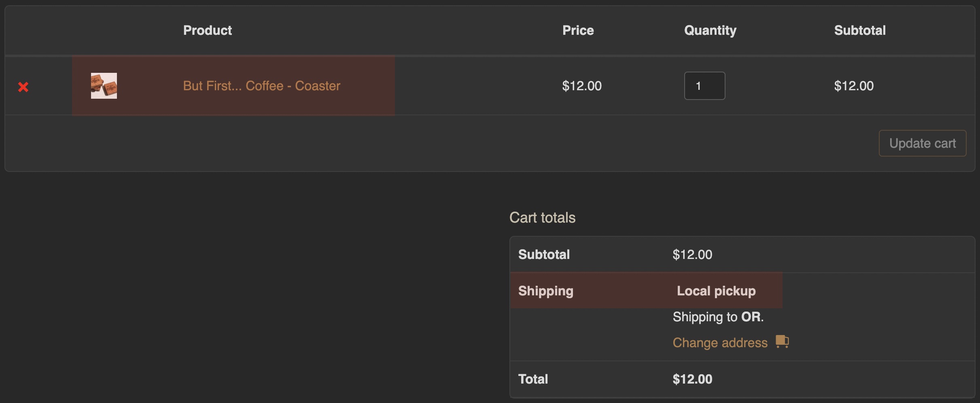Select the $12.00 price in the item row
Viewport: 980px width, 403px height.
[582, 86]
